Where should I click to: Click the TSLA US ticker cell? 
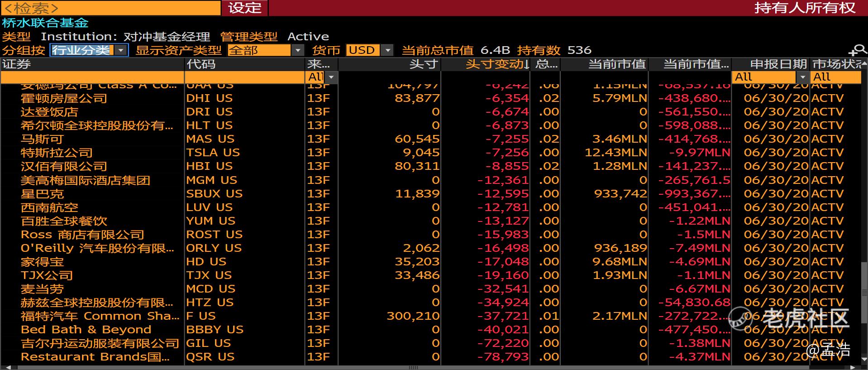213,153
